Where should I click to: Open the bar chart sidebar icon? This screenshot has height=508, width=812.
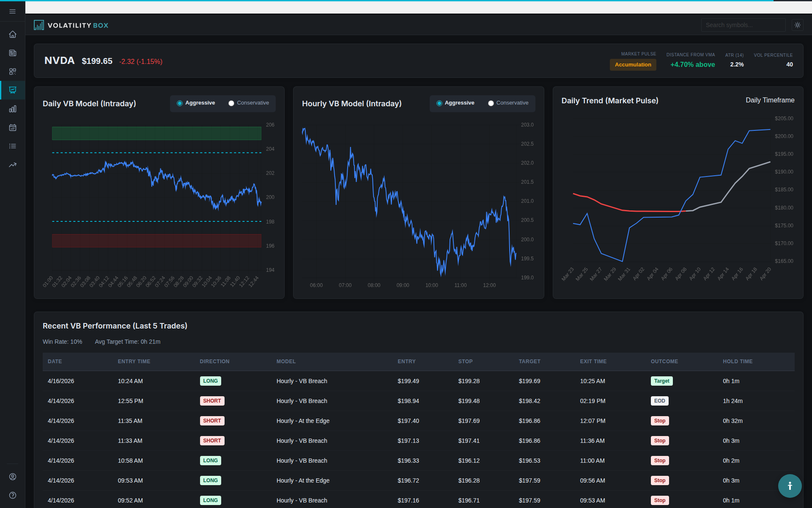tap(13, 109)
